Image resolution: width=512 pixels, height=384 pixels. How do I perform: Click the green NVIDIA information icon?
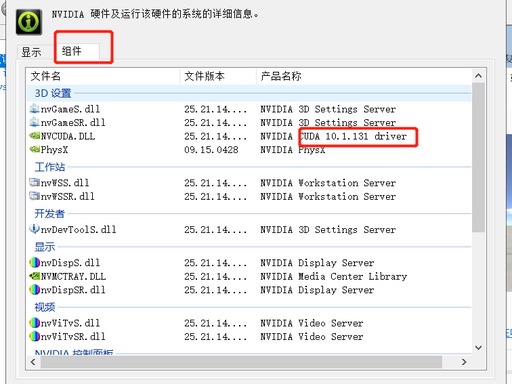pos(29,22)
